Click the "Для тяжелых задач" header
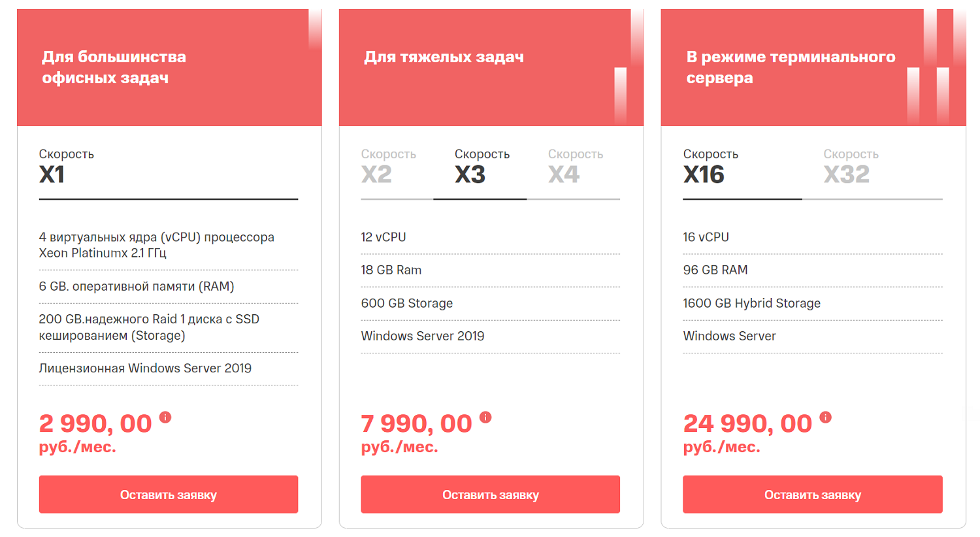The image size is (980, 537). (444, 57)
